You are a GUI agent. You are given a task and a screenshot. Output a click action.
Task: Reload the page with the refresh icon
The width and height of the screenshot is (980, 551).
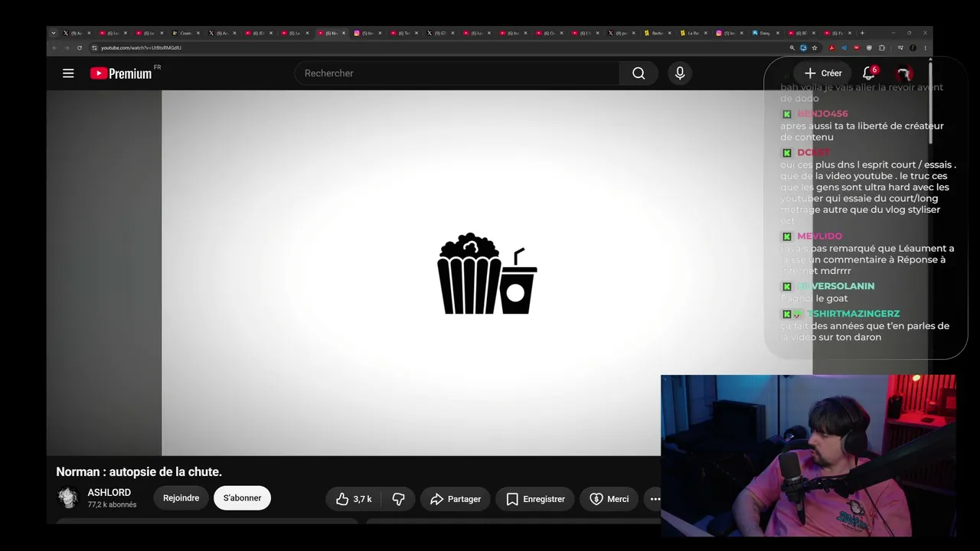click(79, 47)
